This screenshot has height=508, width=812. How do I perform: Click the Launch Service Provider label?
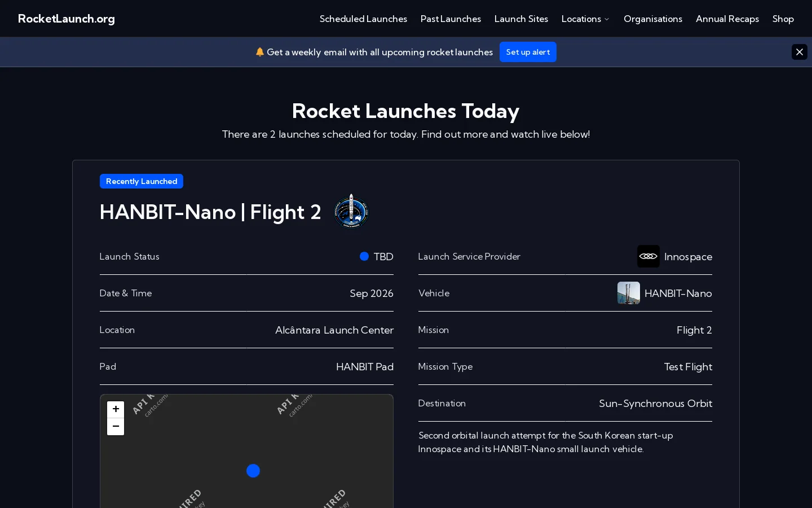click(x=469, y=257)
